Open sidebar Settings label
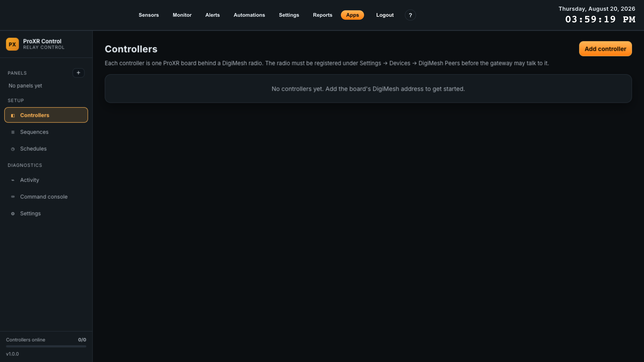The height and width of the screenshot is (362, 644). [30, 213]
